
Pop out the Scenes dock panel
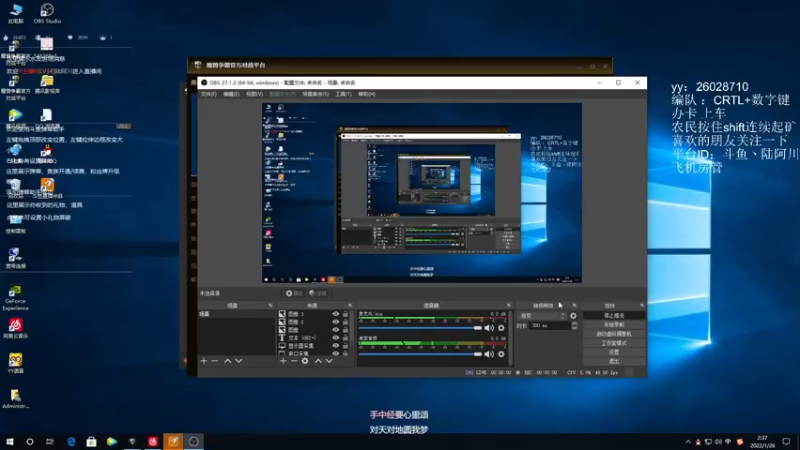[x=270, y=305]
